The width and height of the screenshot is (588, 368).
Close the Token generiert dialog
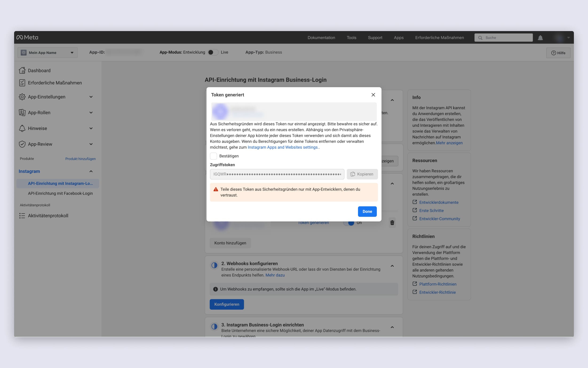tap(373, 95)
